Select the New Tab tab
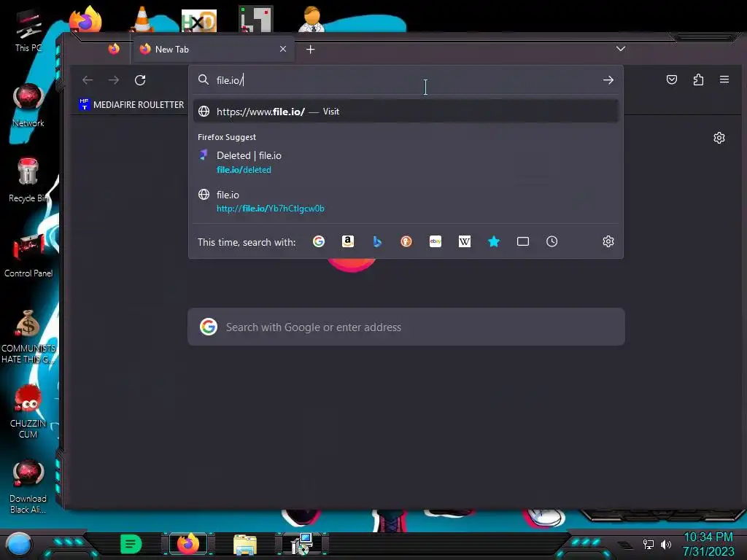747x560 pixels. tap(213, 49)
